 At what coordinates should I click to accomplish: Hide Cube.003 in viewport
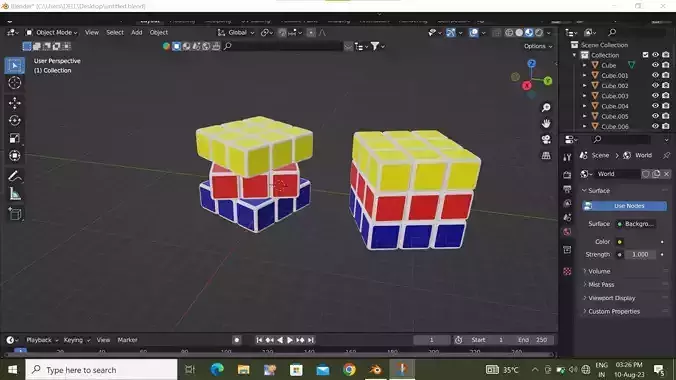point(655,96)
